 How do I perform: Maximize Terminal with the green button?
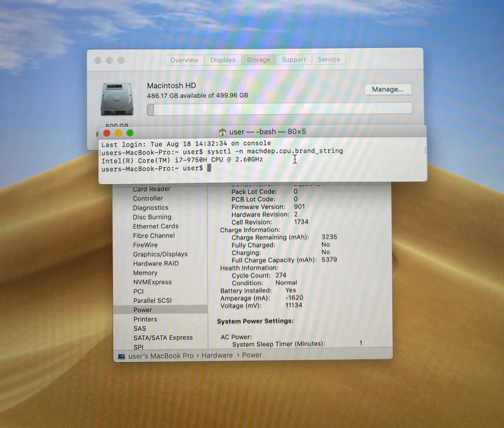(x=130, y=133)
